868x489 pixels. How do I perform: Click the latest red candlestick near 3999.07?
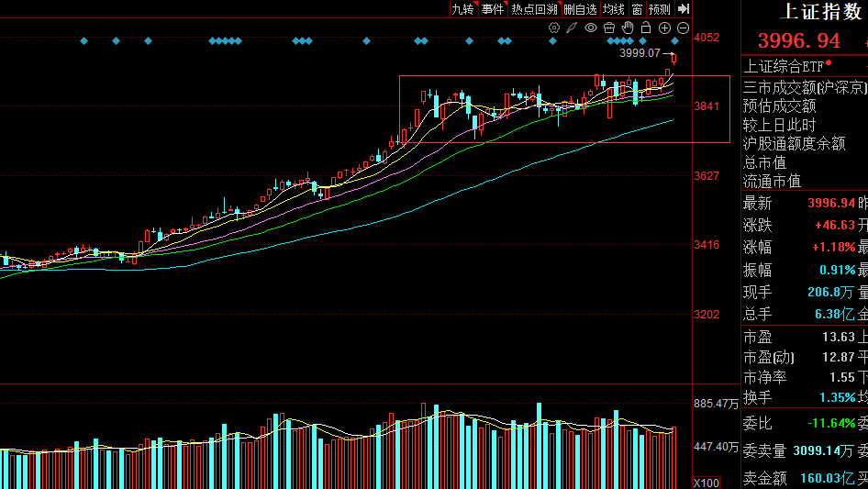(673, 59)
